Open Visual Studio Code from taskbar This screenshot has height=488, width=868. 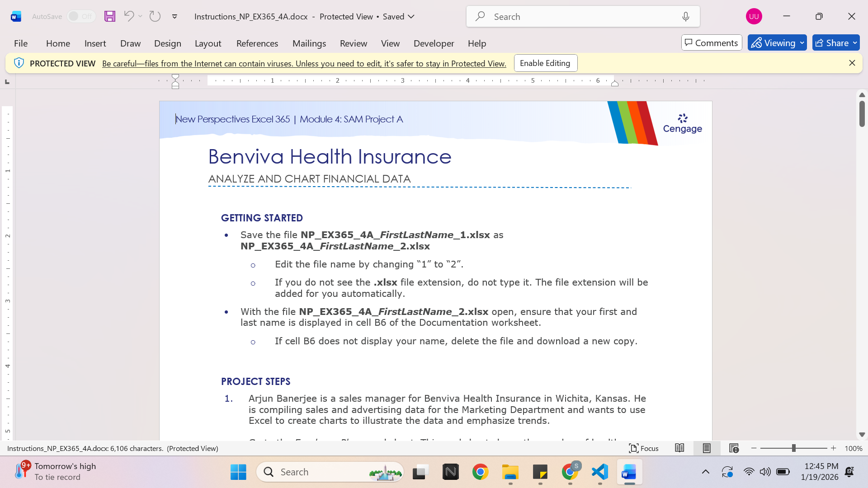click(x=600, y=472)
